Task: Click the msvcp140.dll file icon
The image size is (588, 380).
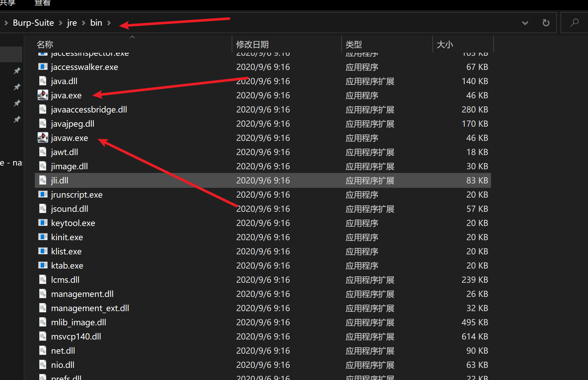Action: coord(43,336)
